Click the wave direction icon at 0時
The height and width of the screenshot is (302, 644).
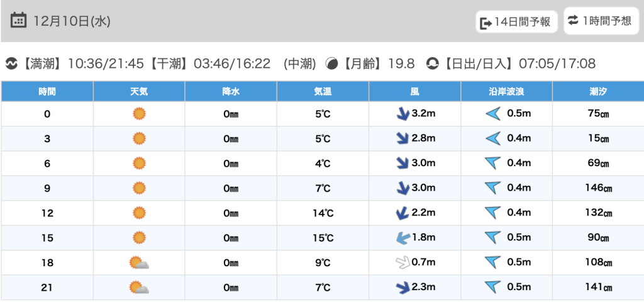492,114
